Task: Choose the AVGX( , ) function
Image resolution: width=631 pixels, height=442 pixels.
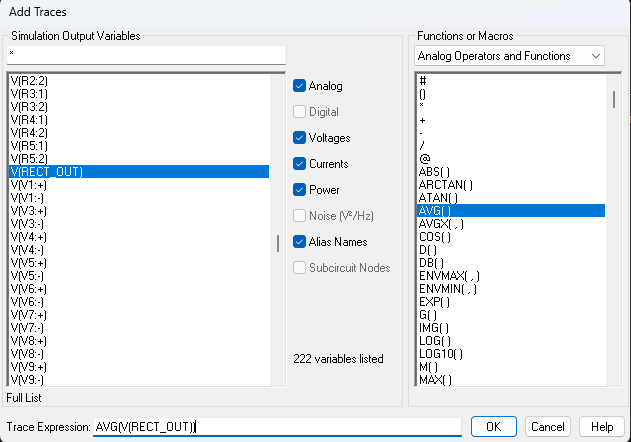Action: [x=511, y=223]
